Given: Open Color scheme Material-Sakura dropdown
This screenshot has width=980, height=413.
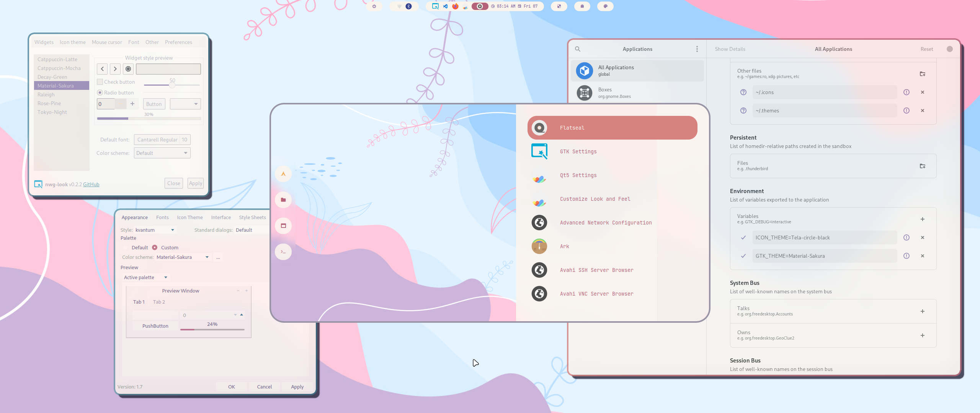Looking at the screenshot, I should 183,257.
